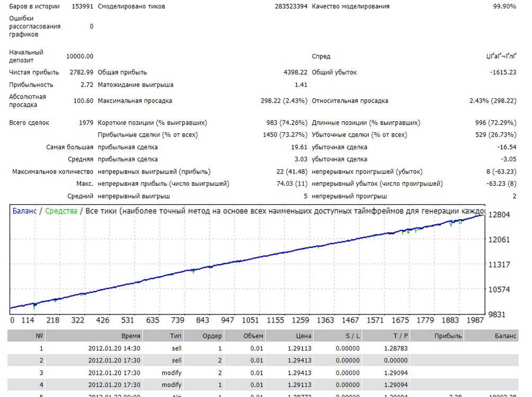This screenshot has width=532, height=397.
Task: Click the net profit value 2782.99
Action: click(x=82, y=72)
